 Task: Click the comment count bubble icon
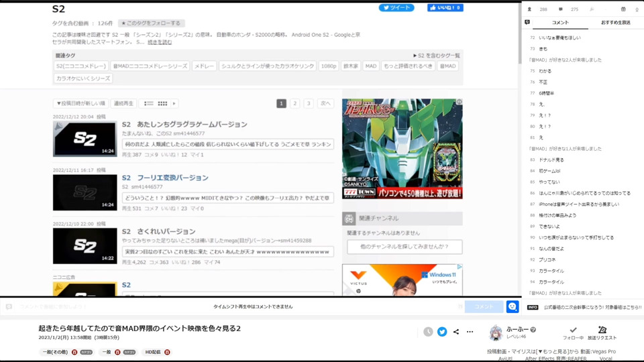[561, 9]
